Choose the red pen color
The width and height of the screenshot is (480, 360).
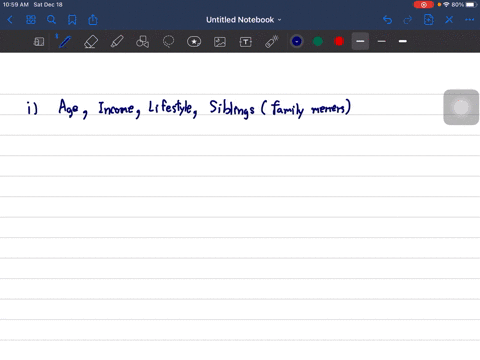(x=339, y=41)
